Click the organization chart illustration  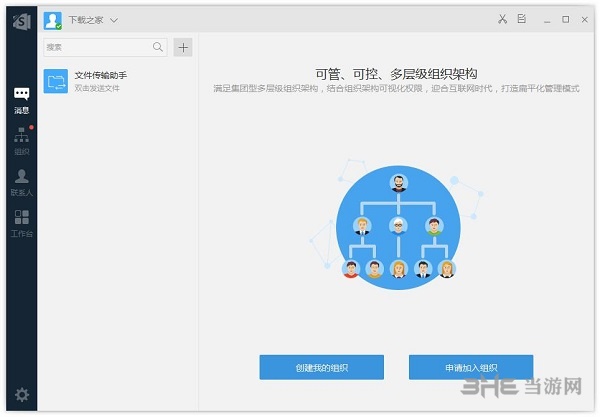[397, 227]
